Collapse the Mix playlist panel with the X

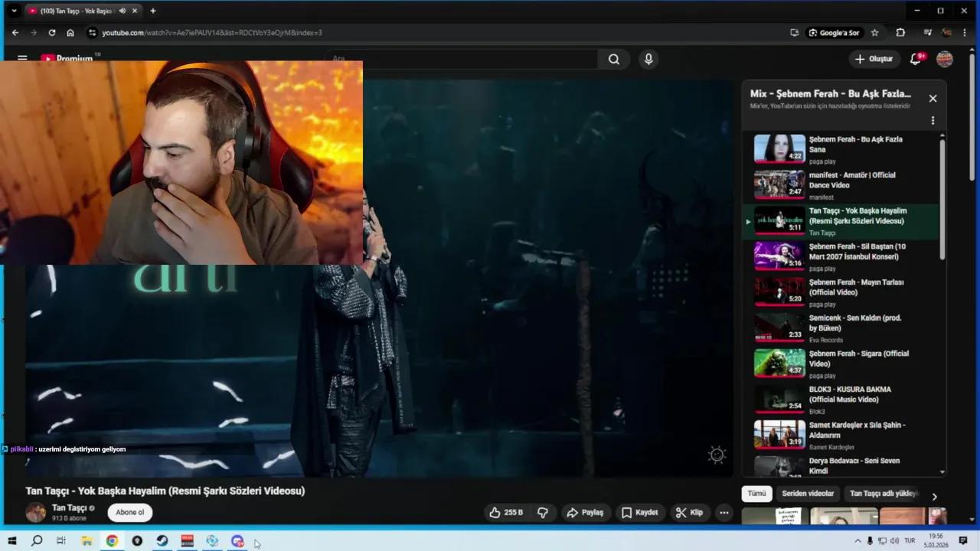[933, 98]
